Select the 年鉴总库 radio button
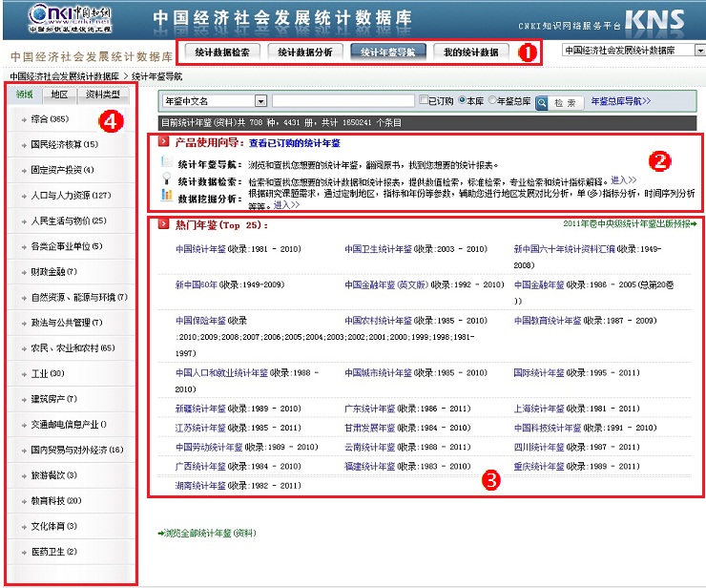706x588 pixels. pyautogui.click(x=492, y=100)
